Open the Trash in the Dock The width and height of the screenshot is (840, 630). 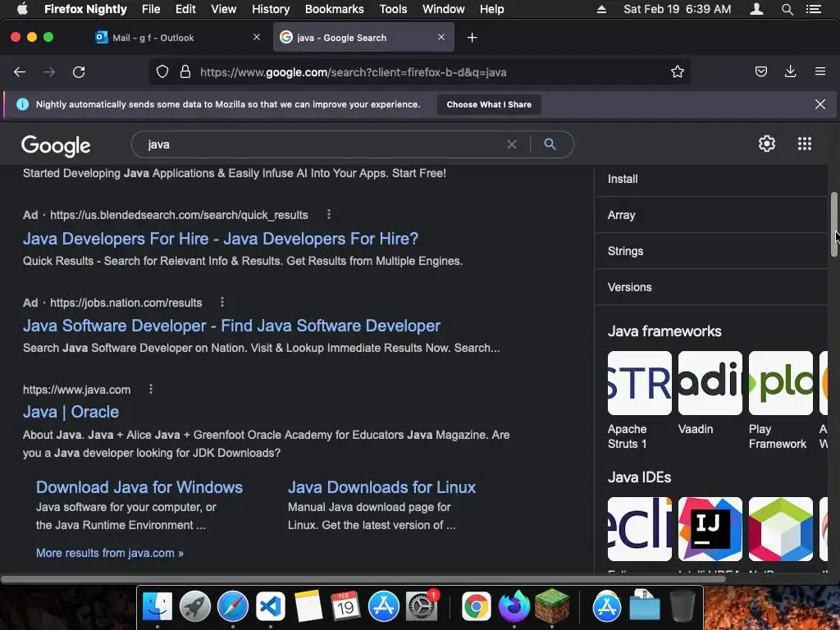coord(682,606)
